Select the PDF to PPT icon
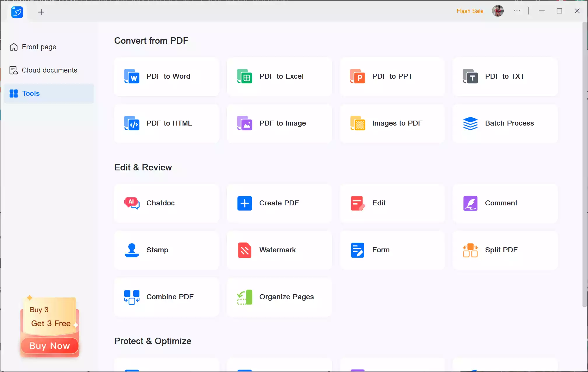Viewport: 588px width, 372px height. point(357,76)
